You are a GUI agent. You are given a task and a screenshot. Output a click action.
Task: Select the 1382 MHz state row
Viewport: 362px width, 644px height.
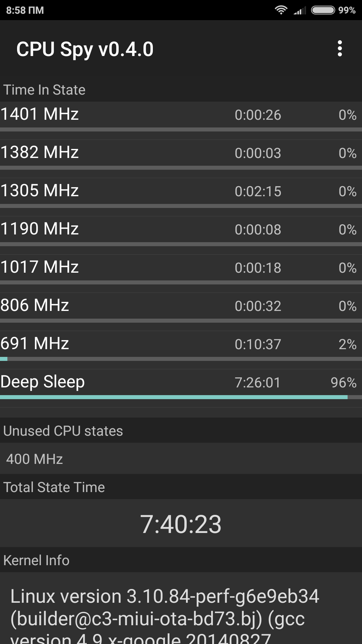(x=181, y=153)
